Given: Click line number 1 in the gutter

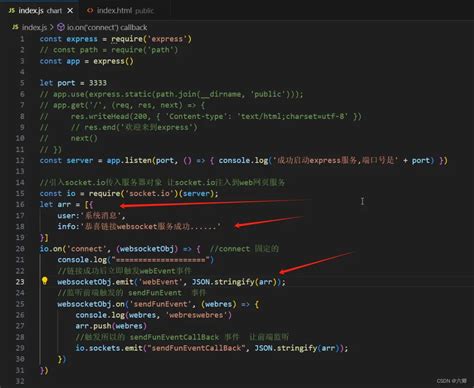Looking at the screenshot, I should coord(22,39).
